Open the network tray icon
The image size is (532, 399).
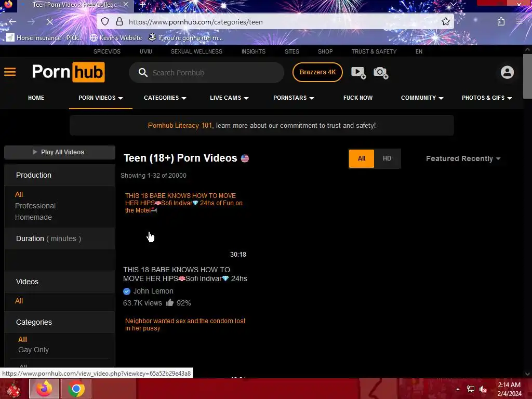(x=471, y=389)
